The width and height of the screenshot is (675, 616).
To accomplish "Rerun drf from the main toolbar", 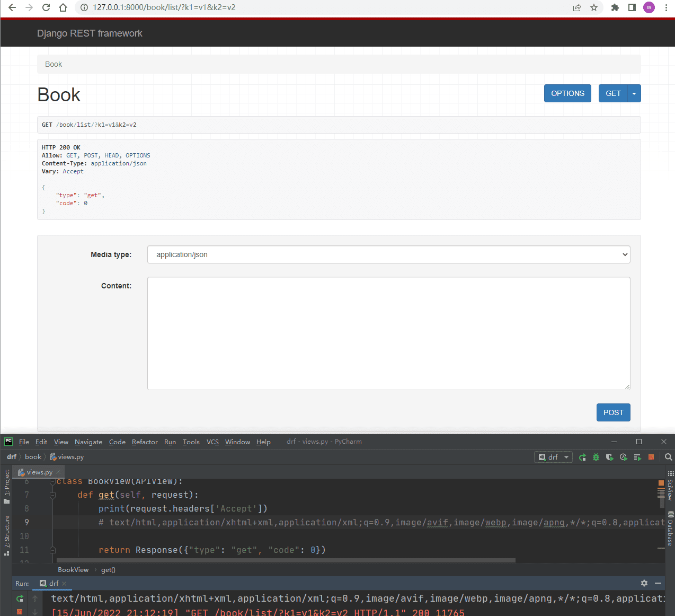I will (582, 457).
